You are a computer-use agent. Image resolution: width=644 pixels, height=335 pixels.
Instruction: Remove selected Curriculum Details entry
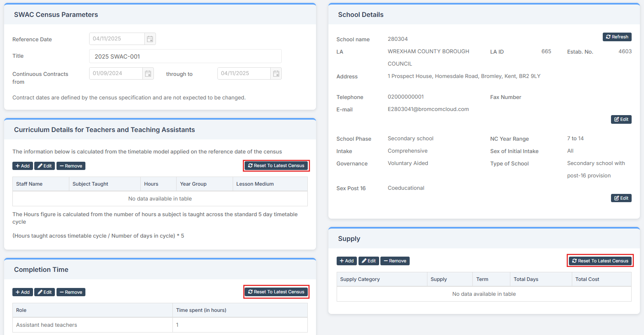click(71, 166)
